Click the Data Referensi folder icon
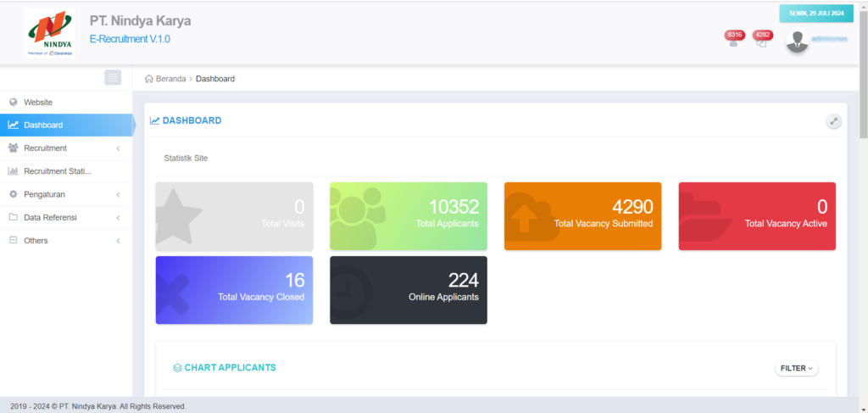Screen dimensions: 868x413 click(x=13, y=217)
